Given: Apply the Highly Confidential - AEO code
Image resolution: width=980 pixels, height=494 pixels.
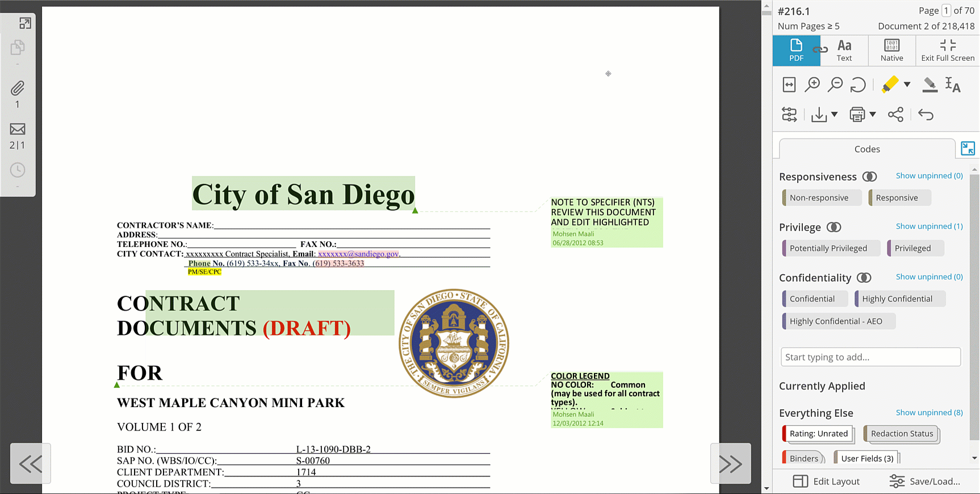Looking at the screenshot, I should coord(839,321).
